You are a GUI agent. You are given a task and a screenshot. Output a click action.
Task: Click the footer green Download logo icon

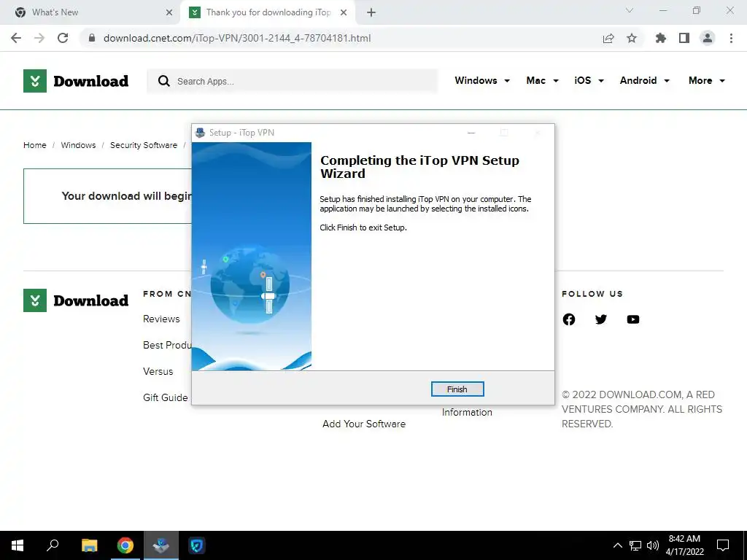35,300
